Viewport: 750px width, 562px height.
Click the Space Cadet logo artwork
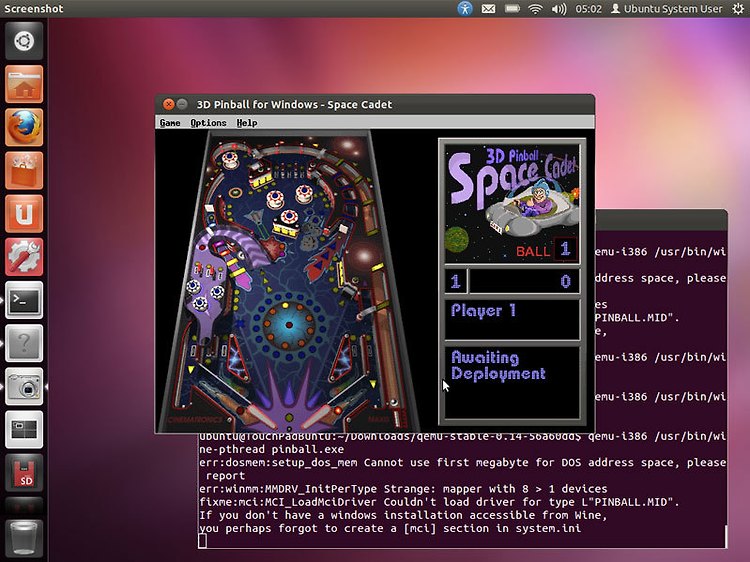pyautogui.click(x=512, y=203)
